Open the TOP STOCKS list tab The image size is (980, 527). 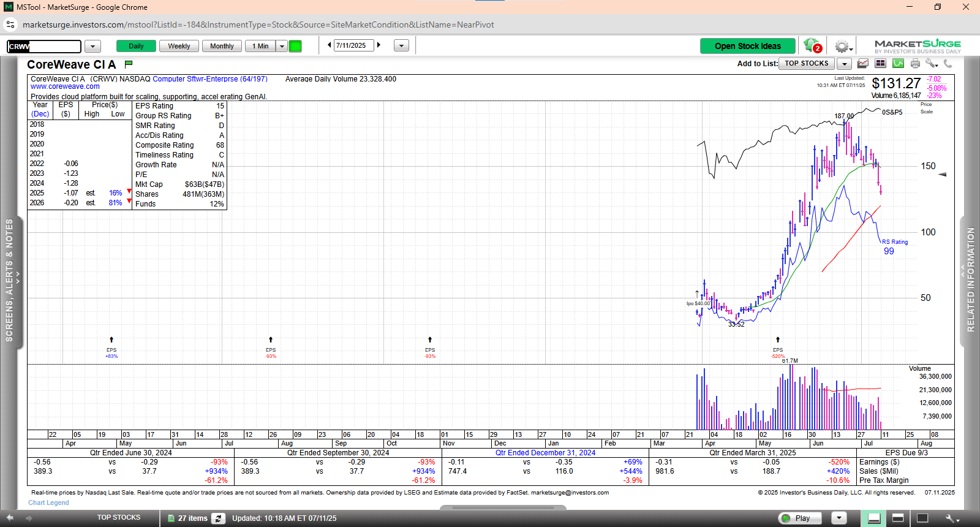click(x=119, y=518)
